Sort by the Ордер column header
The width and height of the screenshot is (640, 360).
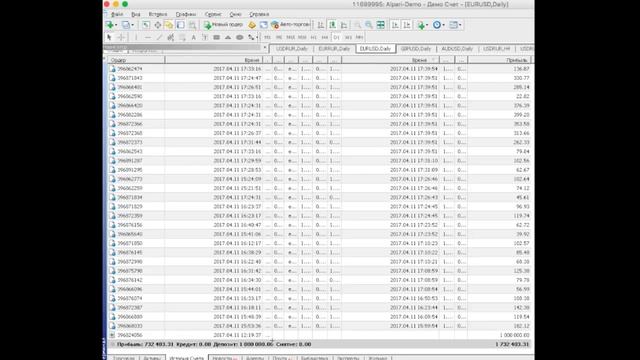click(136, 60)
